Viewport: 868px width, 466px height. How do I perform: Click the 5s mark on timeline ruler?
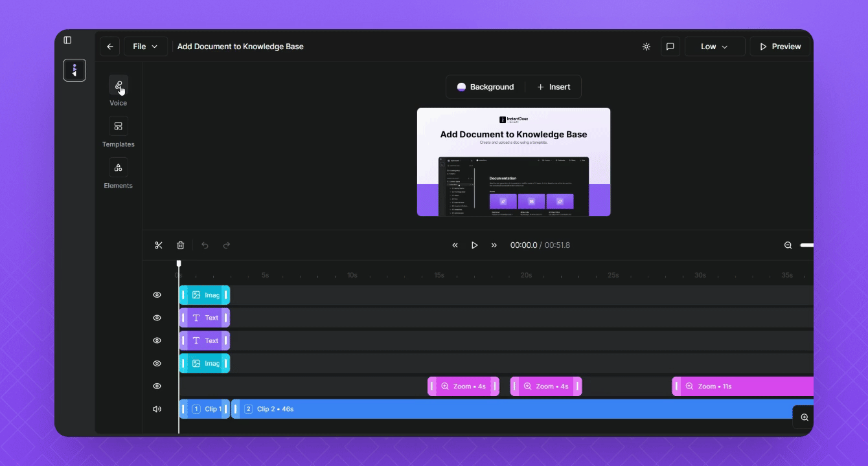266,275
